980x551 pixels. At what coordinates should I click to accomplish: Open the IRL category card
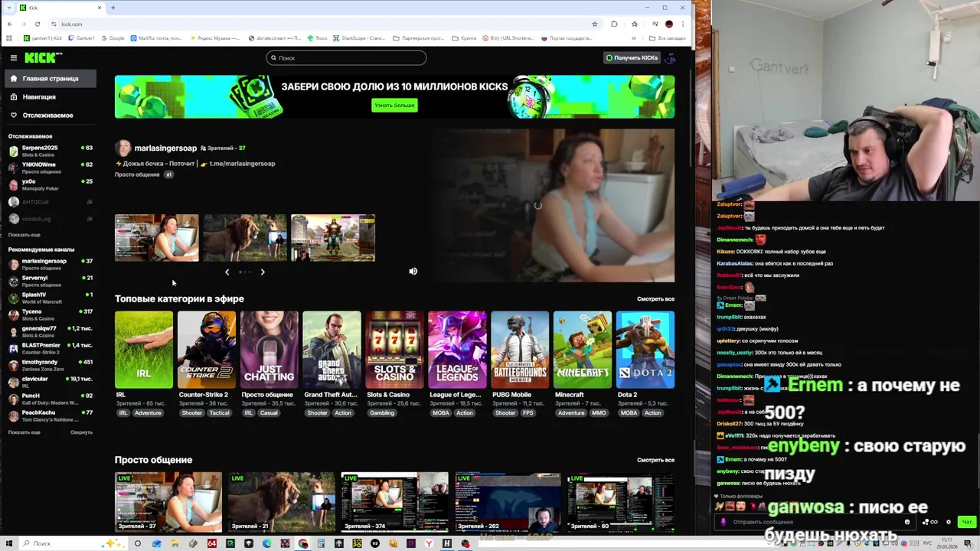pyautogui.click(x=144, y=350)
